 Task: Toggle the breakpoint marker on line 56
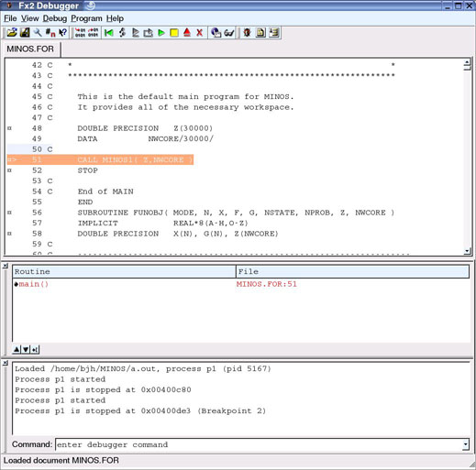pyautogui.click(x=9, y=213)
